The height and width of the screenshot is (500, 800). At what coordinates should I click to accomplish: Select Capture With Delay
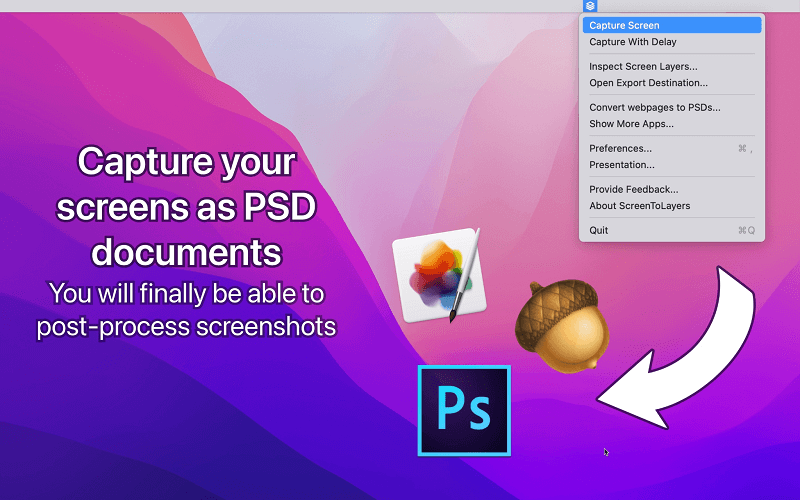pos(672,42)
